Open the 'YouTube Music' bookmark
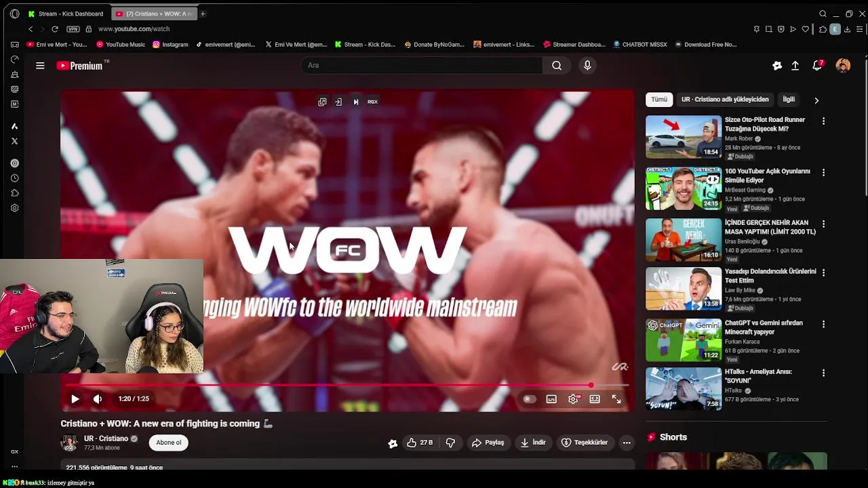 tap(121, 45)
